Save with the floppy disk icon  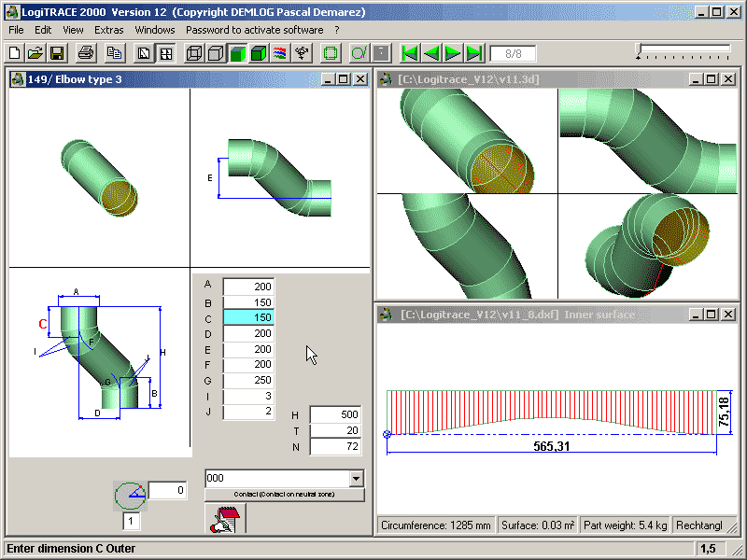[57, 53]
